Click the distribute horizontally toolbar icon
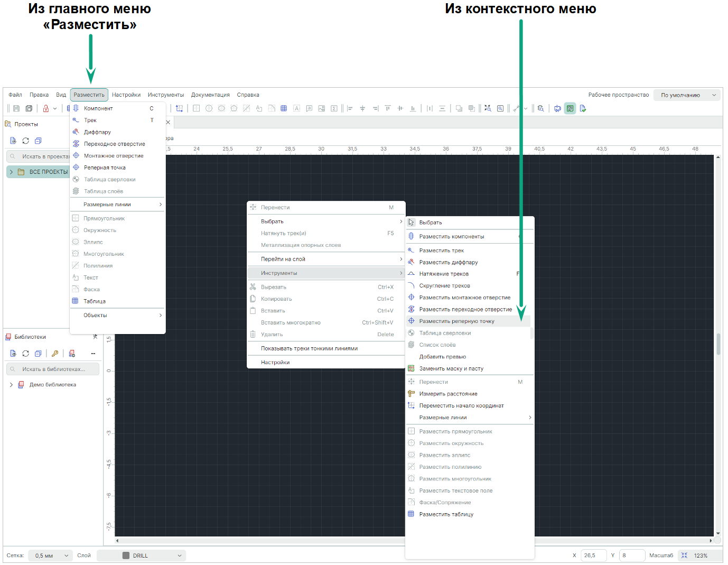This screenshot has width=728, height=565. 430,108
